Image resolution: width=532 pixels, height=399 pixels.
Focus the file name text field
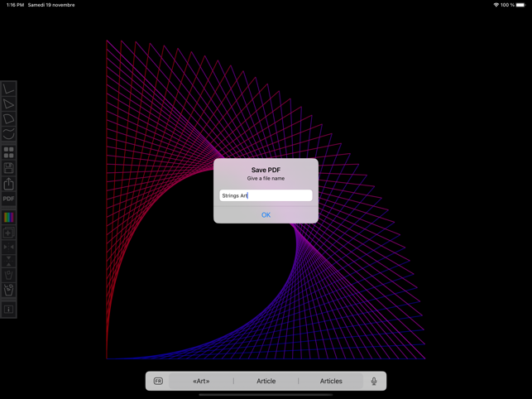tap(266, 195)
